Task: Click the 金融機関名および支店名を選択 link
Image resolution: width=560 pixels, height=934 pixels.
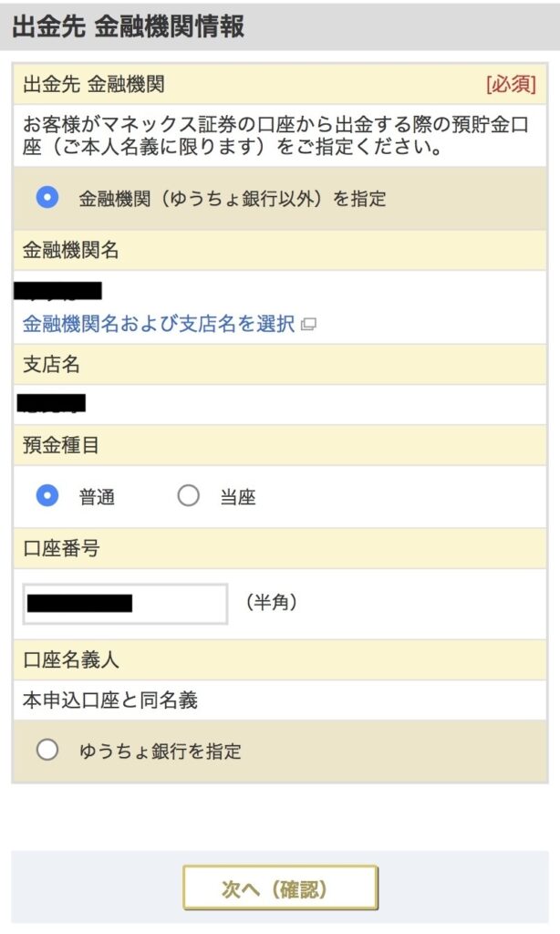Action: (x=159, y=324)
